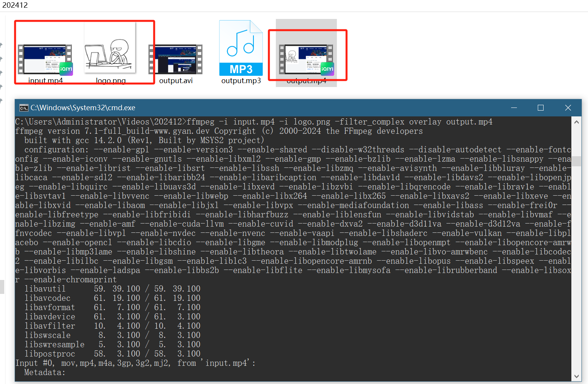Open the cmd.exe title bar system icon
Viewport: 588px width, 384px height.
(24, 108)
